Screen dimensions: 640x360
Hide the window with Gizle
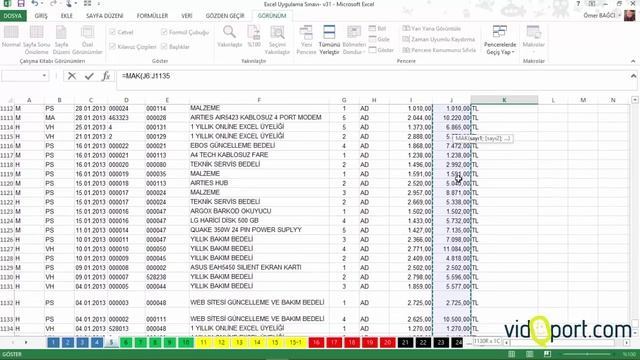tap(379, 39)
